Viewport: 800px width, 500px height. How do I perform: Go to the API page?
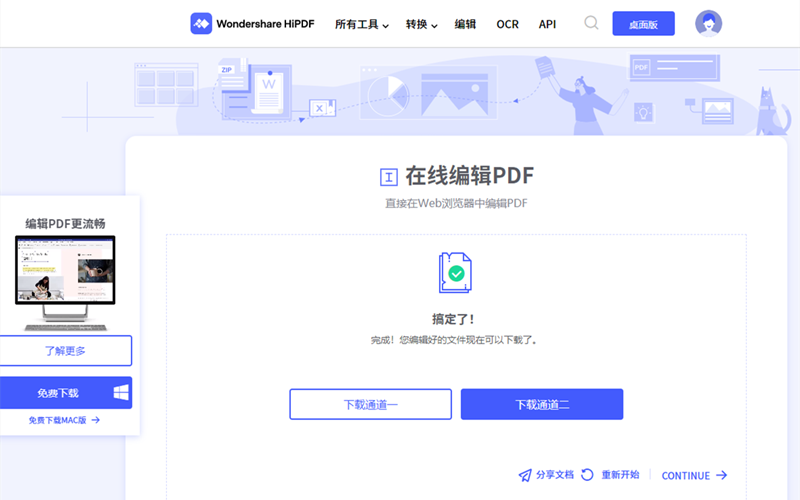click(547, 24)
